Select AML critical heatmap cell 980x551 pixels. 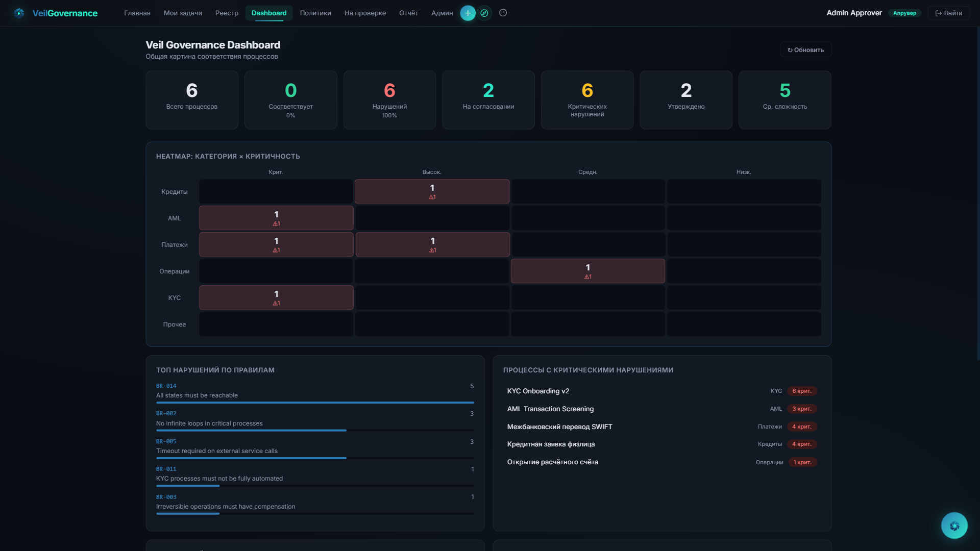276,218
